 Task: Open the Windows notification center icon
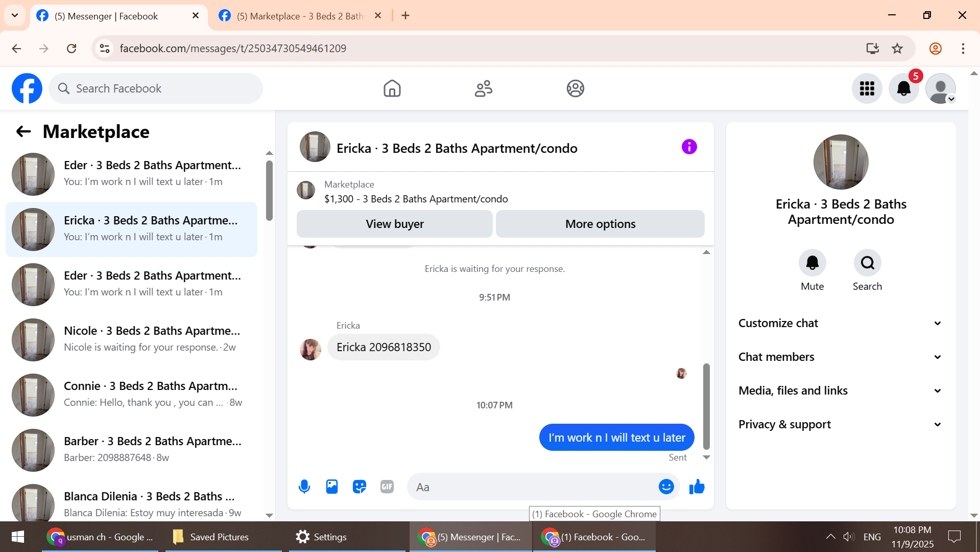coord(954,537)
